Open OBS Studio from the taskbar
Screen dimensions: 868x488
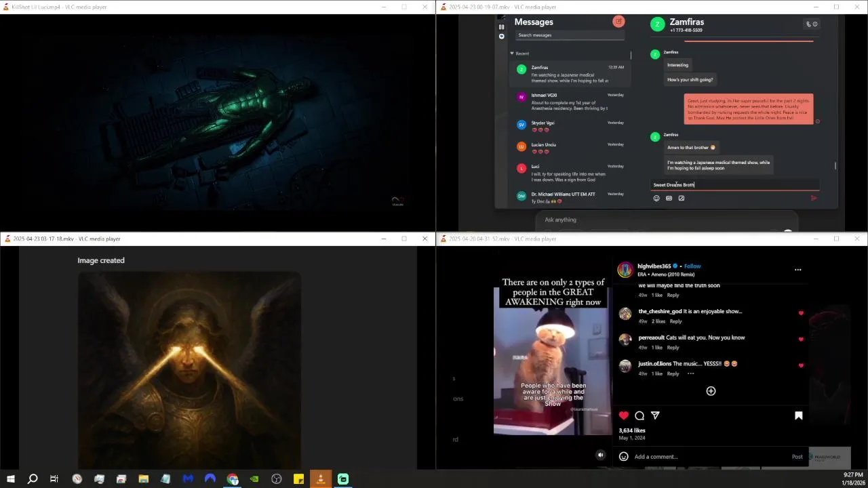[x=277, y=479]
